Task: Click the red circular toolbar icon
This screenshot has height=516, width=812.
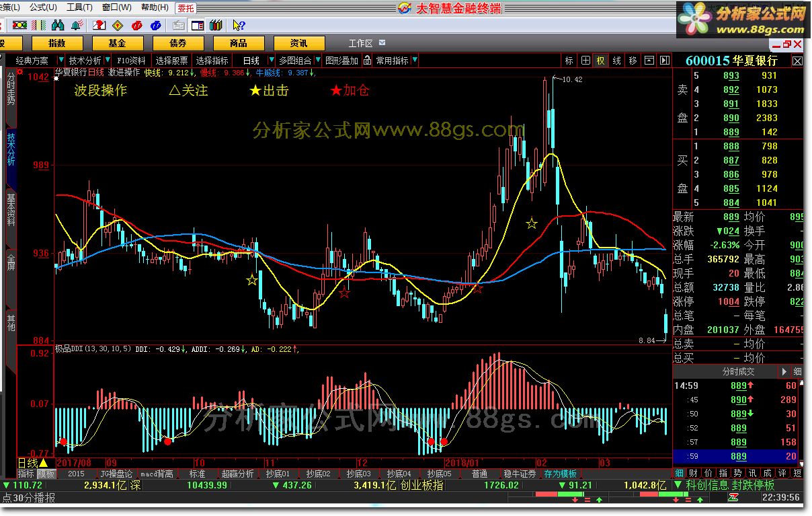Action: tap(137, 25)
